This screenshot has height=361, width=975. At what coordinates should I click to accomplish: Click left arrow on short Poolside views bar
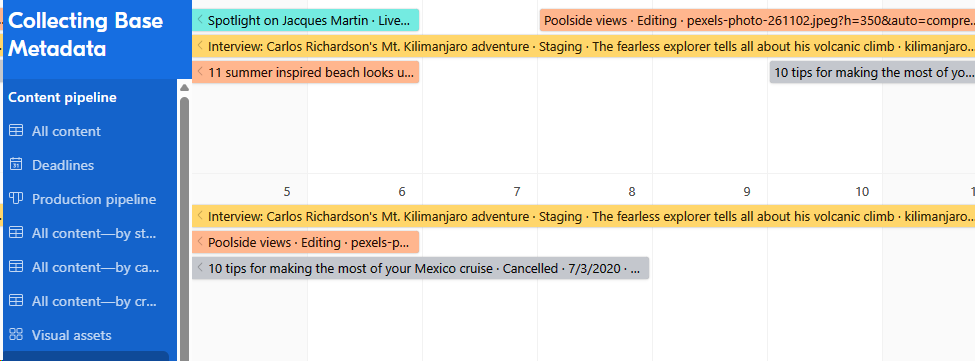point(200,242)
